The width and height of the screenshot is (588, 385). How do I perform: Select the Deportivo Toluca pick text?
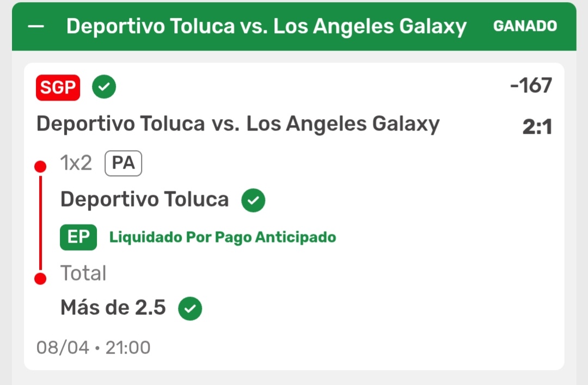145,199
